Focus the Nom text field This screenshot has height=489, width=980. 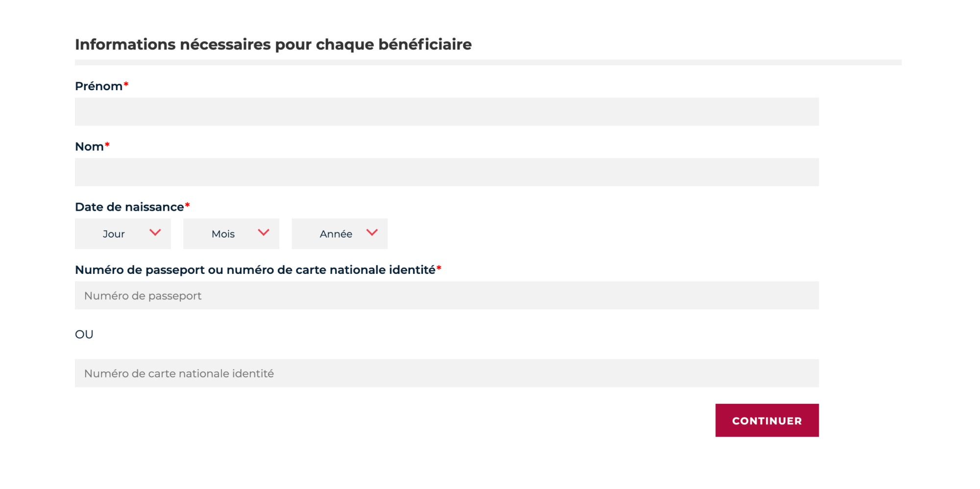447,172
